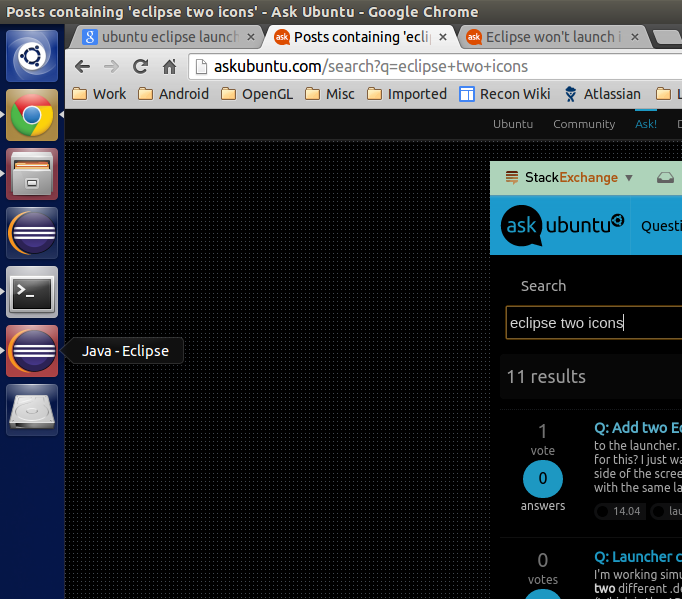Select the 'Posts containing' tab
This screenshot has width=682, height=599.
tap(358, 37)
